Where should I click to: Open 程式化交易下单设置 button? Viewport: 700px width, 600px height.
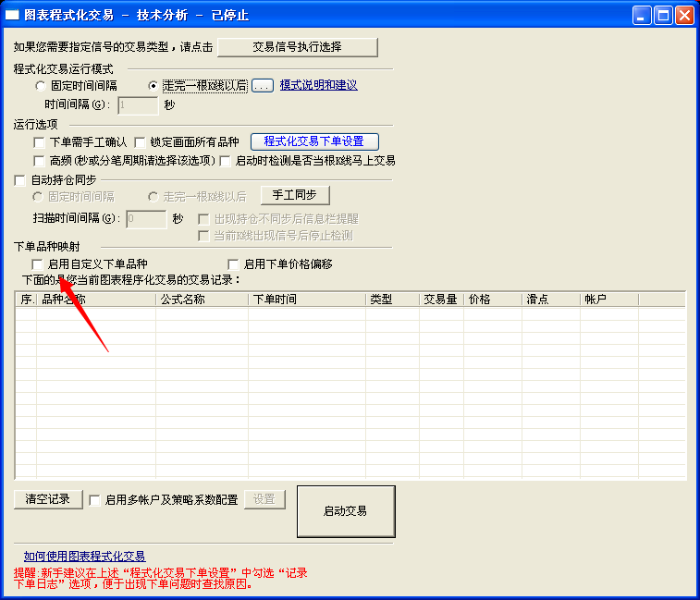pos(314,141)
